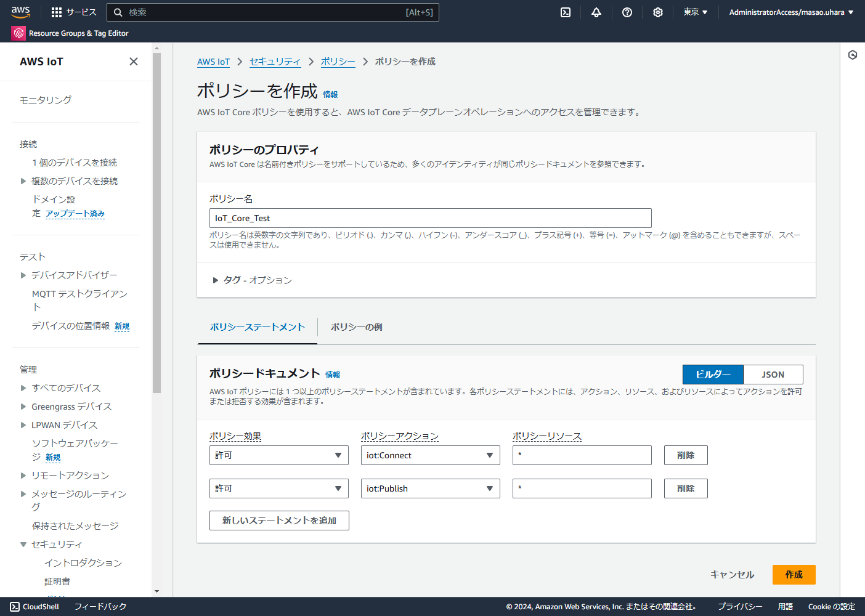Click resource field for iot:Connect row

tap(582, 455)
